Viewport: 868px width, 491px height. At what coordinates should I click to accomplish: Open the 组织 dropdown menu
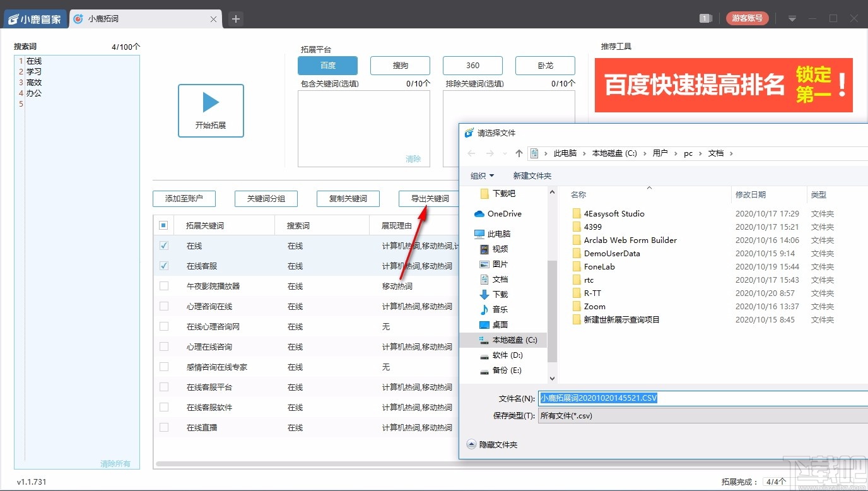pos(483,175)
